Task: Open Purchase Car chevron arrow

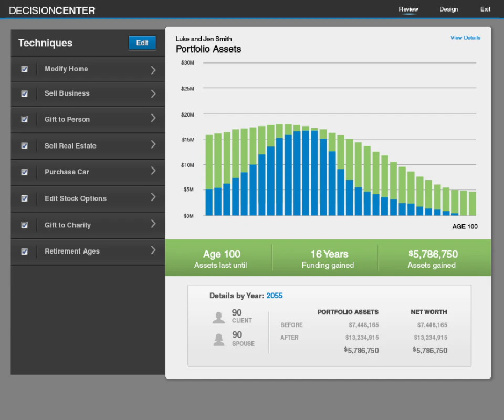Action: click(153, 171)
